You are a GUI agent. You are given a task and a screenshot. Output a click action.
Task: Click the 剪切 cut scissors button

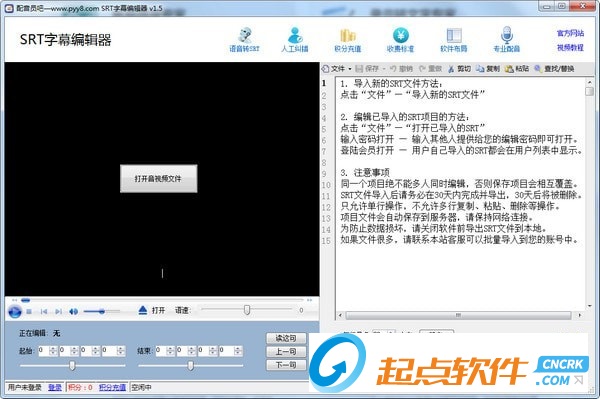click(460, 69)
